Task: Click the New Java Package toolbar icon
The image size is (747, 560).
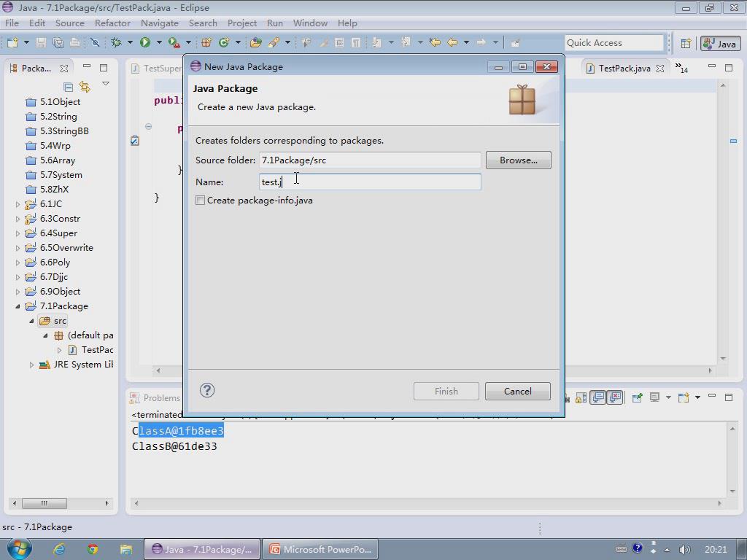Action: pyautogui.click(x=206, y=43)
